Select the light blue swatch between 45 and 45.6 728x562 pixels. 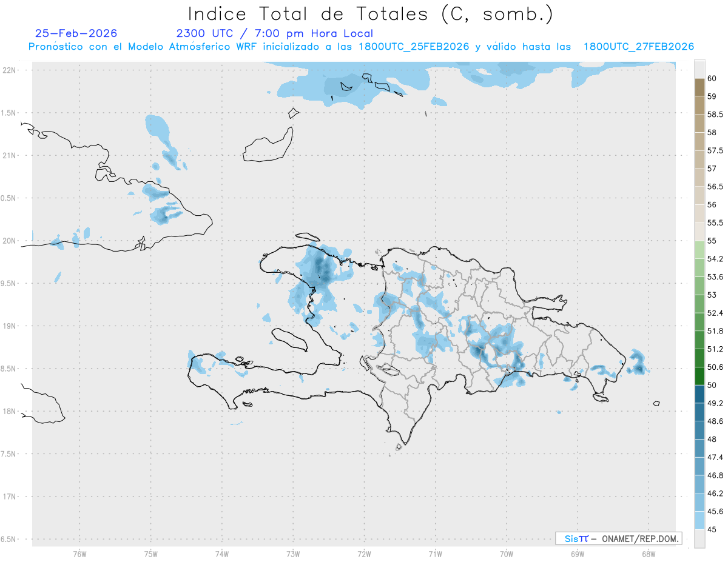tap(699, 520)
